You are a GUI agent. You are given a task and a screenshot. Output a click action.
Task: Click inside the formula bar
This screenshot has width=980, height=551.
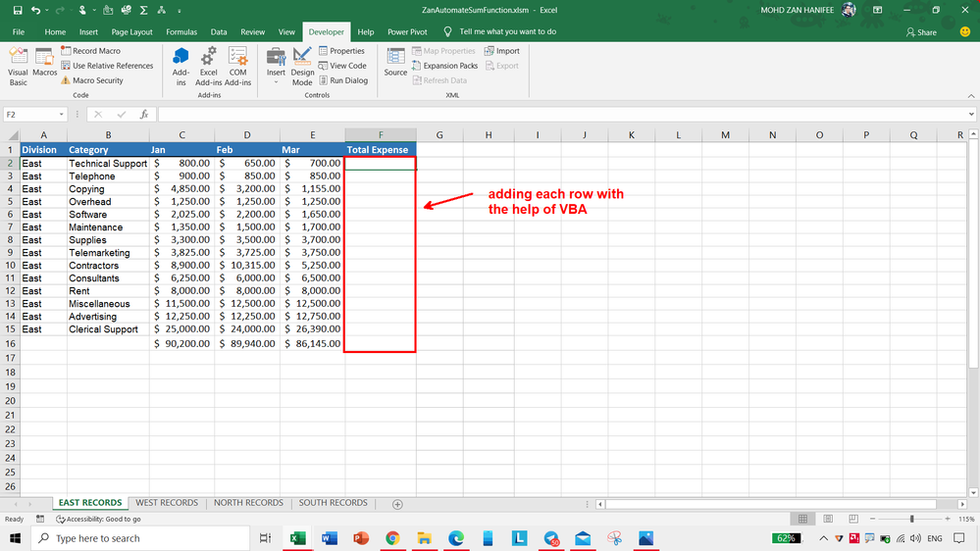pos(561,115)
